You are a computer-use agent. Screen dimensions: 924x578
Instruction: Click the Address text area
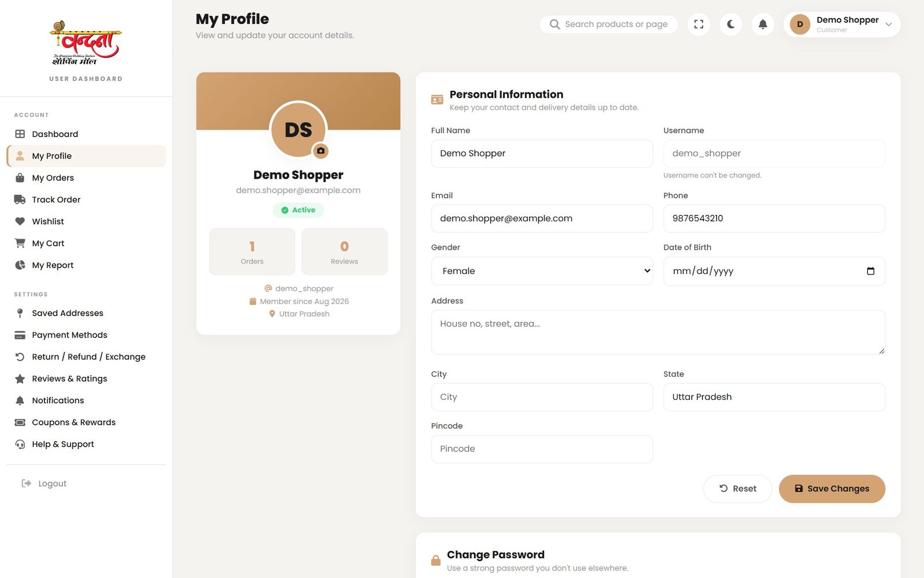click(x=658, y=332)
